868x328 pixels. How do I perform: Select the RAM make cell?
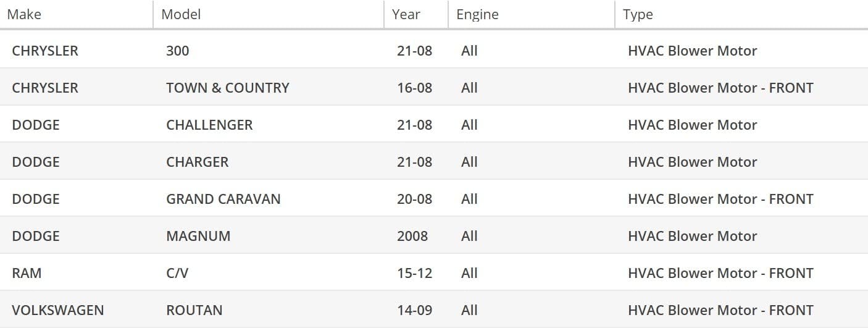[27, 273]
